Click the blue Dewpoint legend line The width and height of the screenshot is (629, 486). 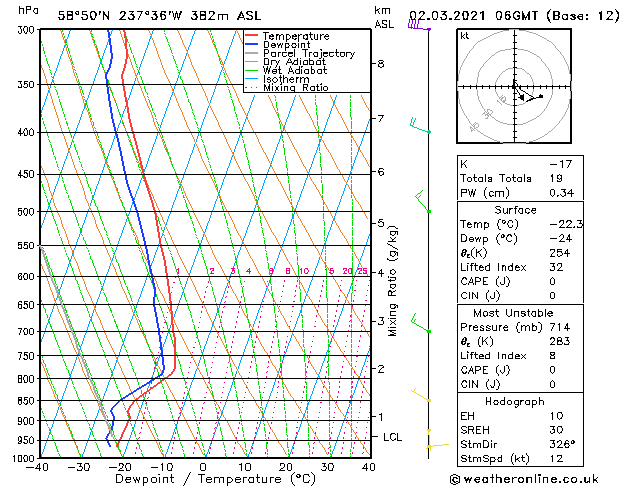[252, 45]
